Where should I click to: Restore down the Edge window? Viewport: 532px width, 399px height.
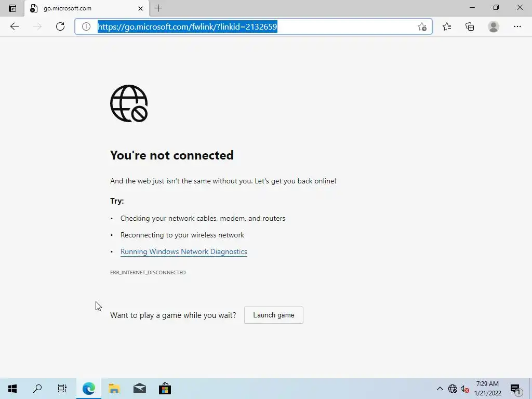pos(496,7)
